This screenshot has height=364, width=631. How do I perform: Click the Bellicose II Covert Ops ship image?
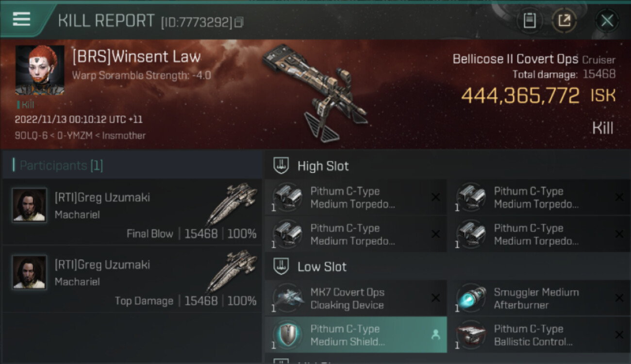(x=315, y=92)
